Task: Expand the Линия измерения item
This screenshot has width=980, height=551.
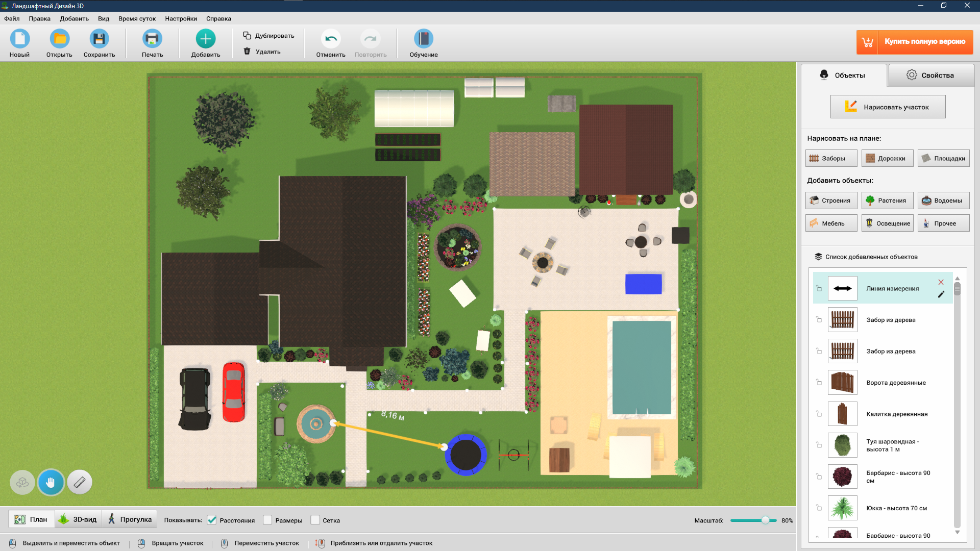Action: pos(819,288)
